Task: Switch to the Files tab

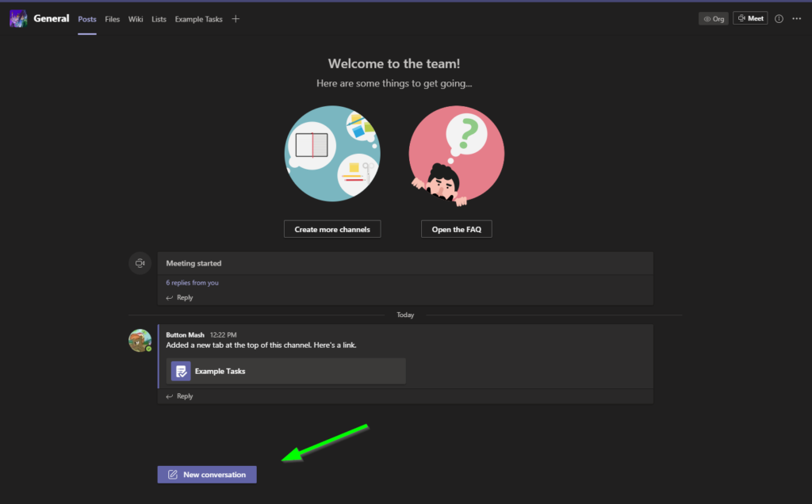Action: click(112, 19)
